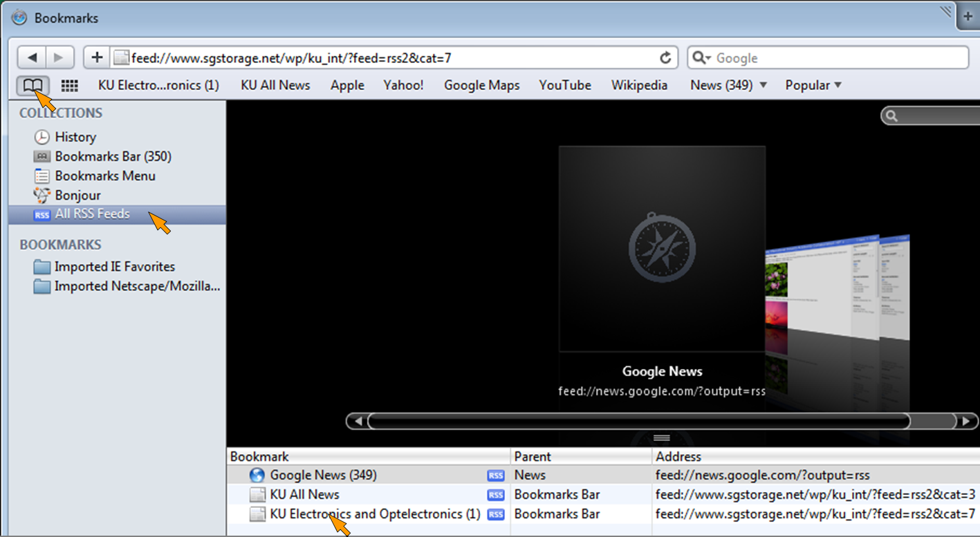Click the Google News globe icon in list

(257, 475)
